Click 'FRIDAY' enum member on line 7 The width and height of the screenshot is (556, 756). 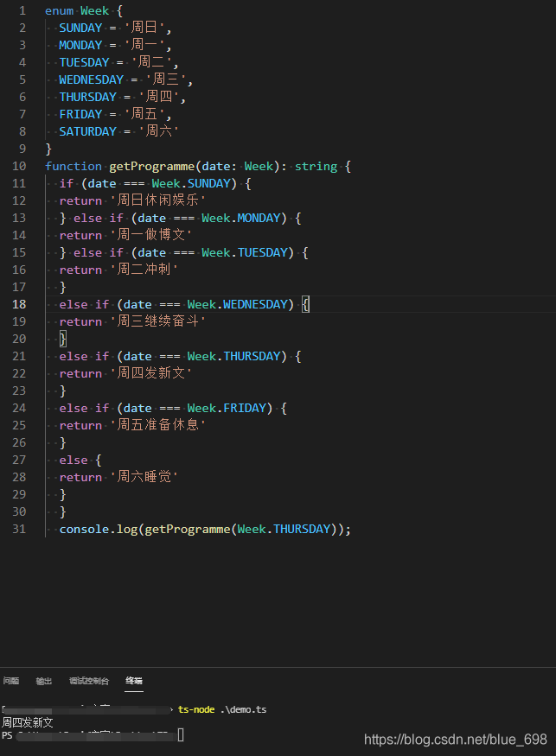coord(80,114)
